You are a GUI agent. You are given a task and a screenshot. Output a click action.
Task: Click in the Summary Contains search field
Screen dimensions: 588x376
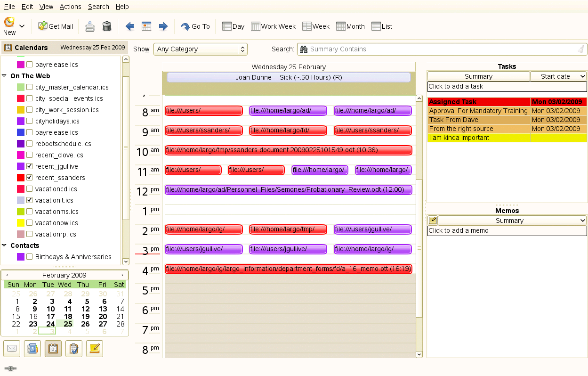443,49
